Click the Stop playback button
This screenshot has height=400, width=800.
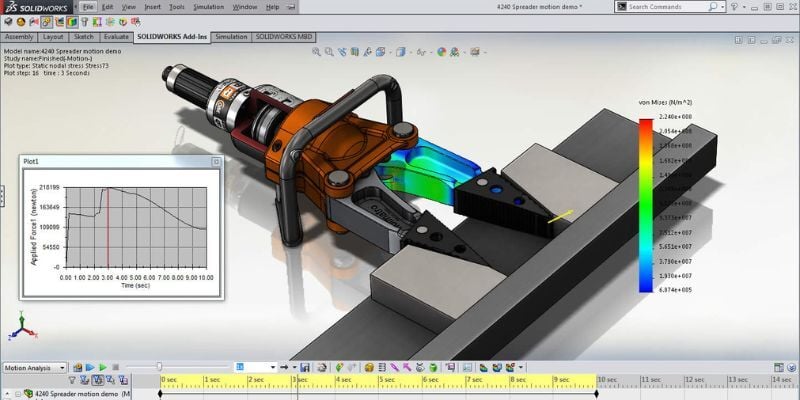pyautogui.click(x=116, y=367)
